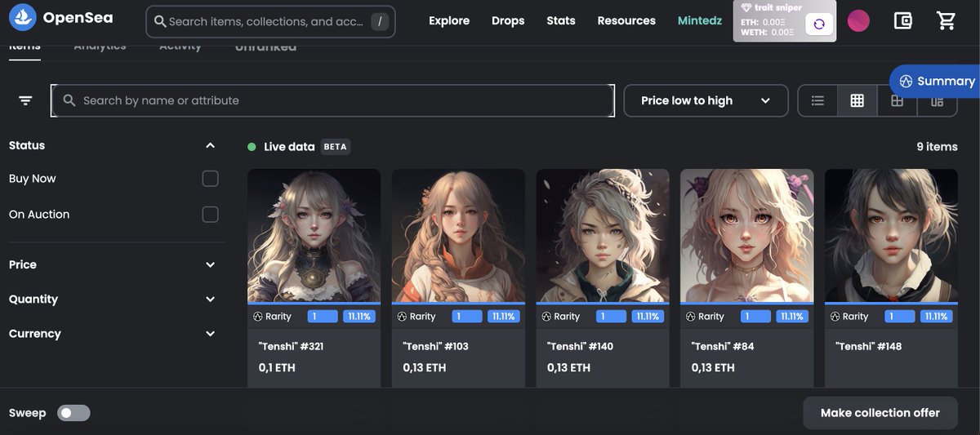
Task: Click the slash shortcut key icon
Action: pos(380,22)
